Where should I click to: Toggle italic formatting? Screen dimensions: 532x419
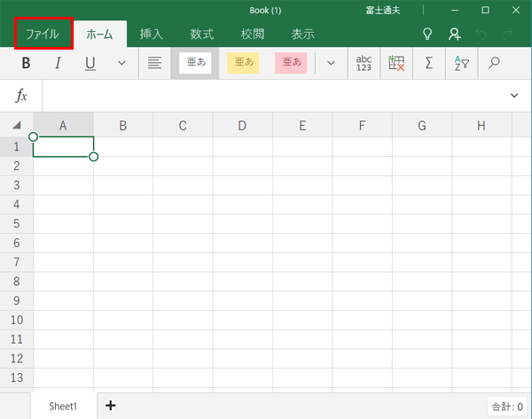58,63
